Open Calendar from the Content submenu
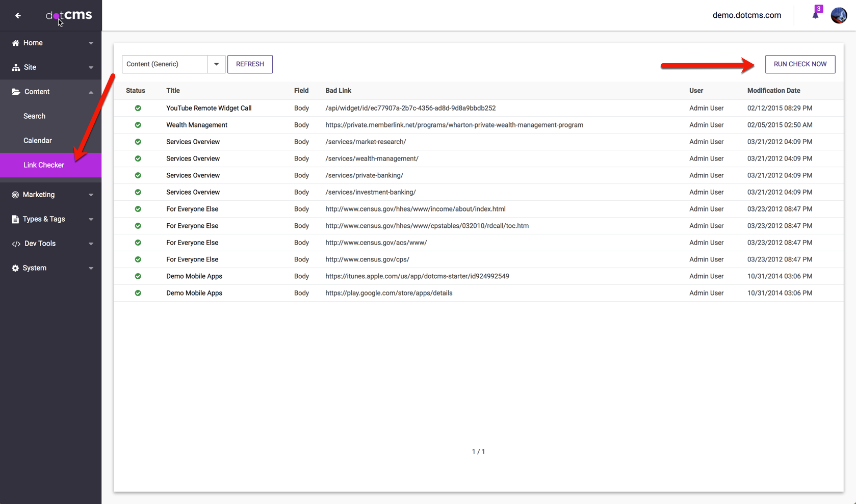Viewport: 856px width, 504px height. tap(37, 141)
